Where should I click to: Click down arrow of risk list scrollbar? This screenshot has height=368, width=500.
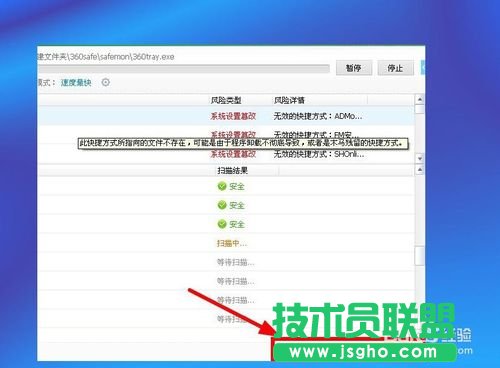pyautogui.click(x=420, y=158)
